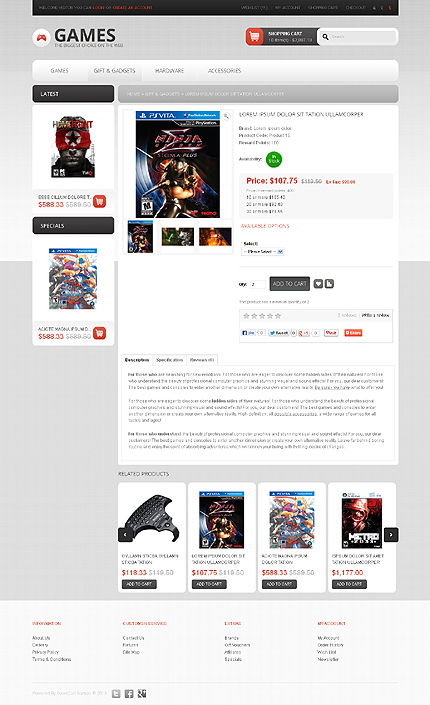The image size is (430, 705).
Task: Click the search magnifier icon
Action: click(x=325, y=37)
